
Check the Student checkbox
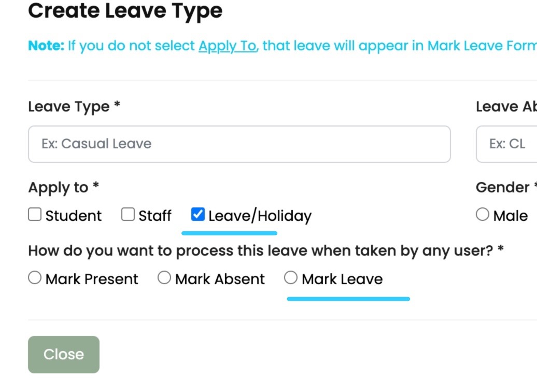(x=34, y=214)
